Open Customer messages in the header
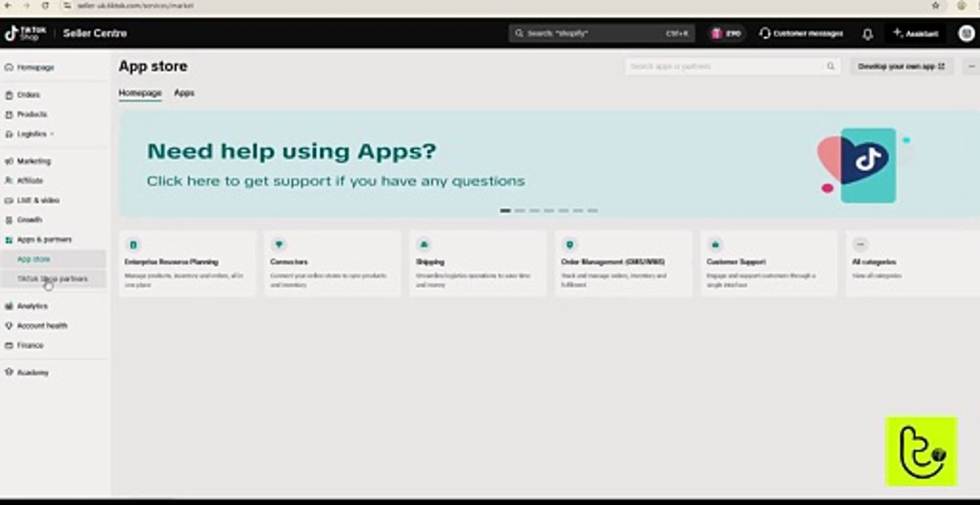The width and height of the screenshot is (980, 505). coord(801,33)
